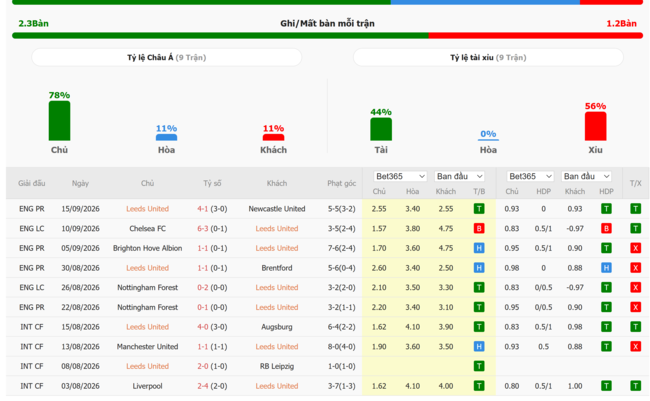This screenshot has height=401, width=650.
Task: Click the green 78% Chủ bar
Action: [59, 121]
